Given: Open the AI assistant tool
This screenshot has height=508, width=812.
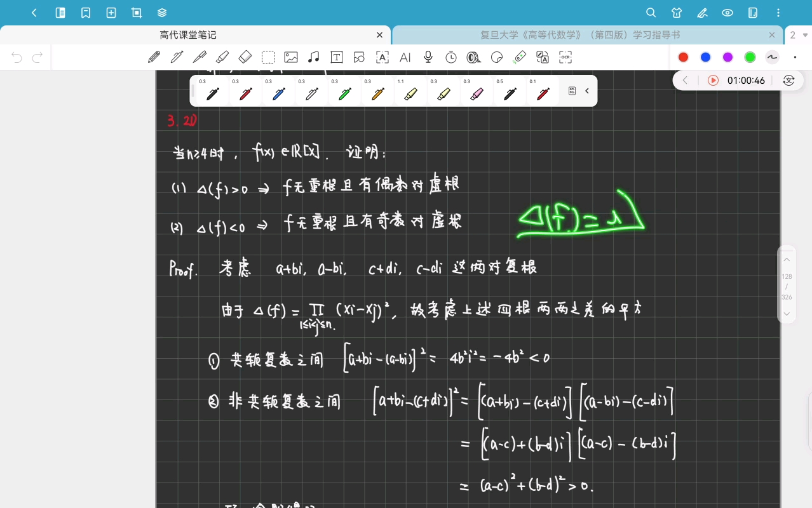Looking at the screenshot, I should tap(405, 57).
